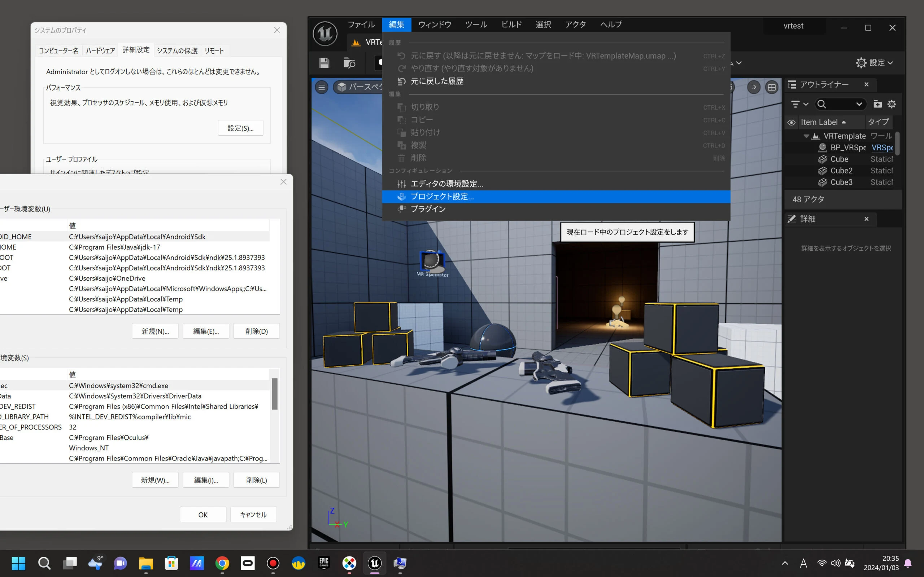
Task: Expand the Outliner search options chevron
Action: pos(859,104)
